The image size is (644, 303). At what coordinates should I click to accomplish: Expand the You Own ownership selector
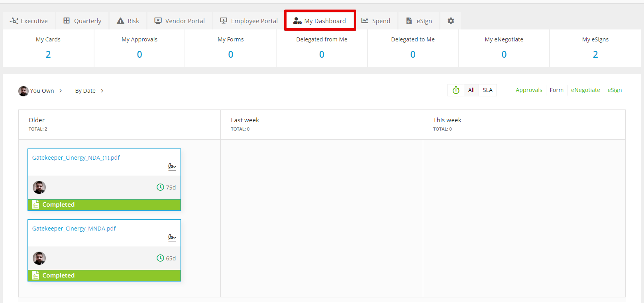pyautogui.click(x=41, y=91)
